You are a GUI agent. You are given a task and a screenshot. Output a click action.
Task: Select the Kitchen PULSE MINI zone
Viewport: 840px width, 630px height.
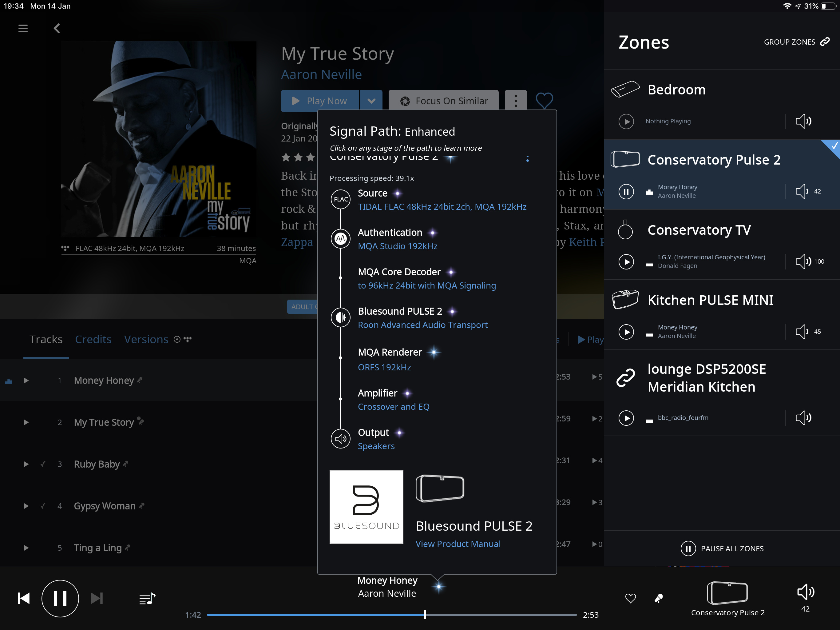[x=722, y=315]
